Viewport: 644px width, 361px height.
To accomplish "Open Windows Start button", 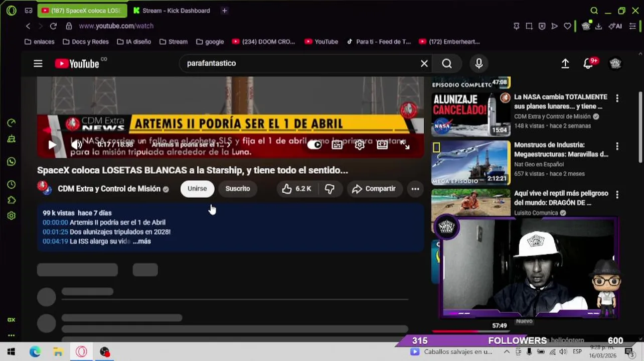I will (11, 352).
